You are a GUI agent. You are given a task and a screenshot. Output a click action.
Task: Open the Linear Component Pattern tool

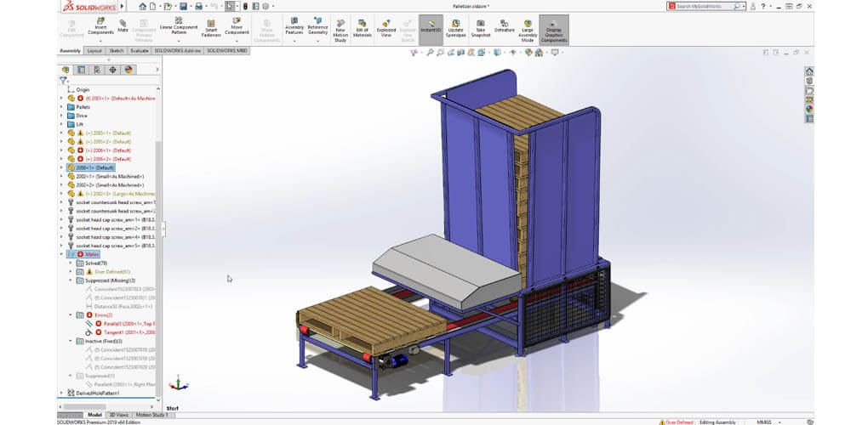click(179, 26)
